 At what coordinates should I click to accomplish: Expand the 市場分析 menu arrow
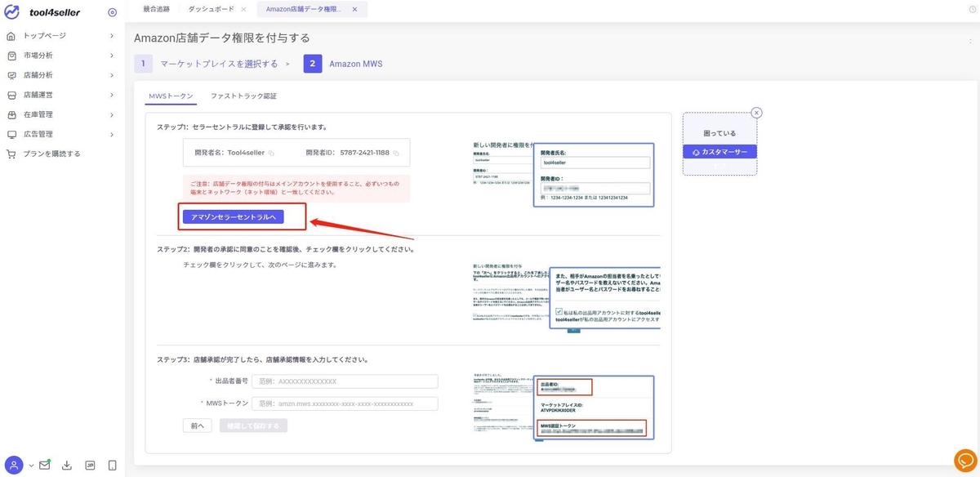pyautogui.click(x=112, y=56)
